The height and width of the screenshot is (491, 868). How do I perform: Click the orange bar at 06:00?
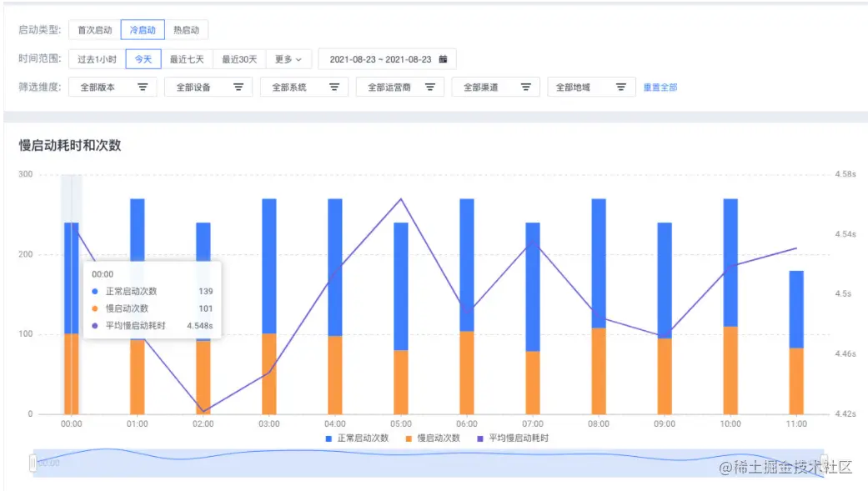467,373
